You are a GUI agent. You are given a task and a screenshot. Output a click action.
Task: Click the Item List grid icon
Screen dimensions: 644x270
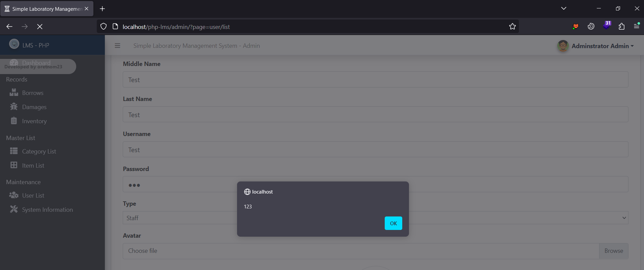coord(14,165)
